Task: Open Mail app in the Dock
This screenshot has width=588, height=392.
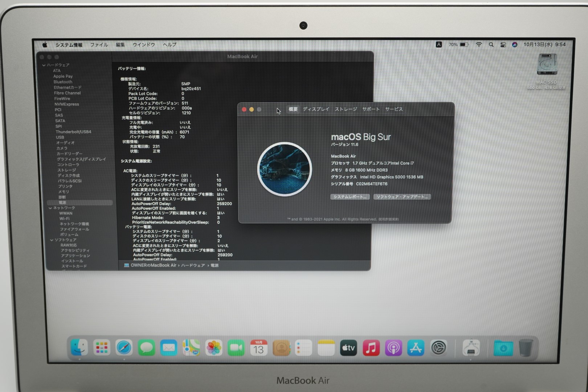Action: [169, 348]
